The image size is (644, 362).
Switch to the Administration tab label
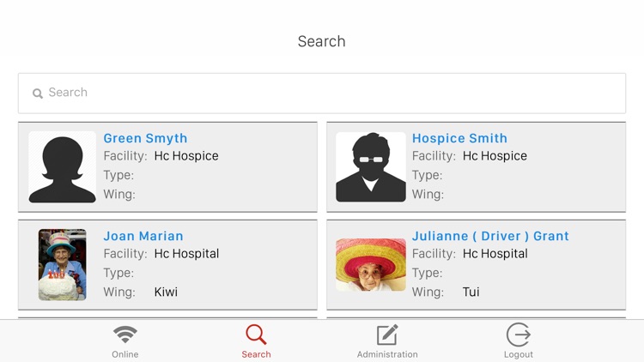pyautogui.click(x=387, y=354)
